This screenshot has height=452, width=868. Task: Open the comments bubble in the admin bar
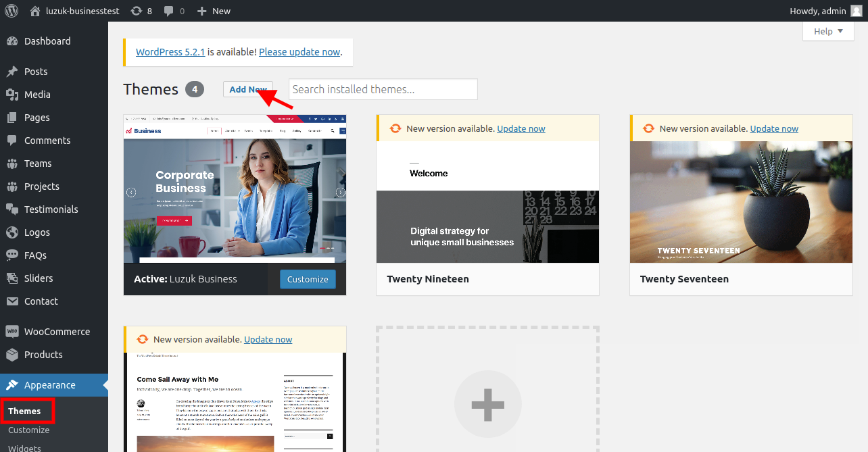pos(174,11)
